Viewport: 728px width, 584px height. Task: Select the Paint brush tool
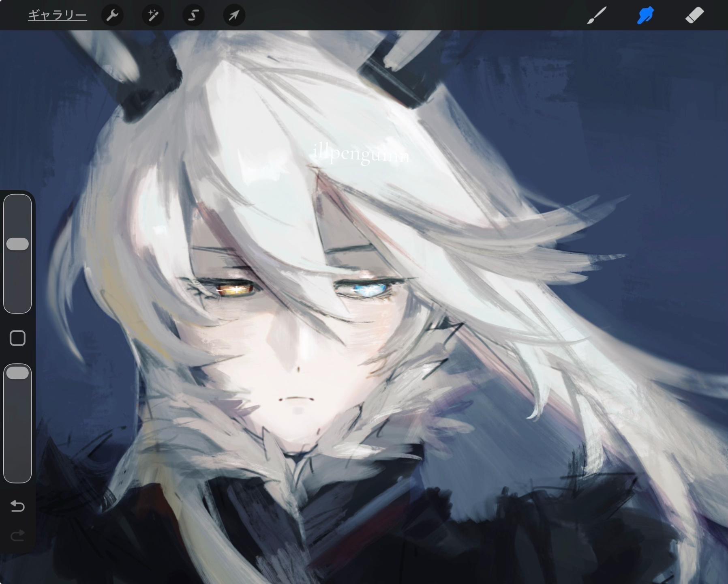pos(597,15)
